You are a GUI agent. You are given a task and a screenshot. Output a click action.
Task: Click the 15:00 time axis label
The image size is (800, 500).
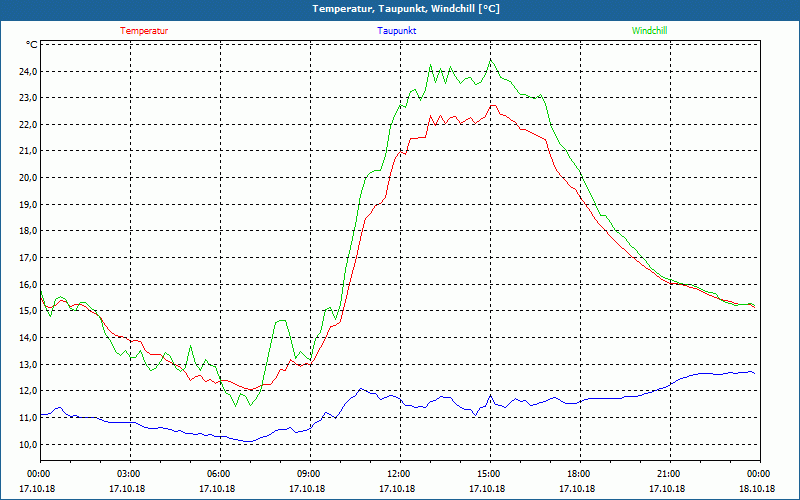pos(490,474)
